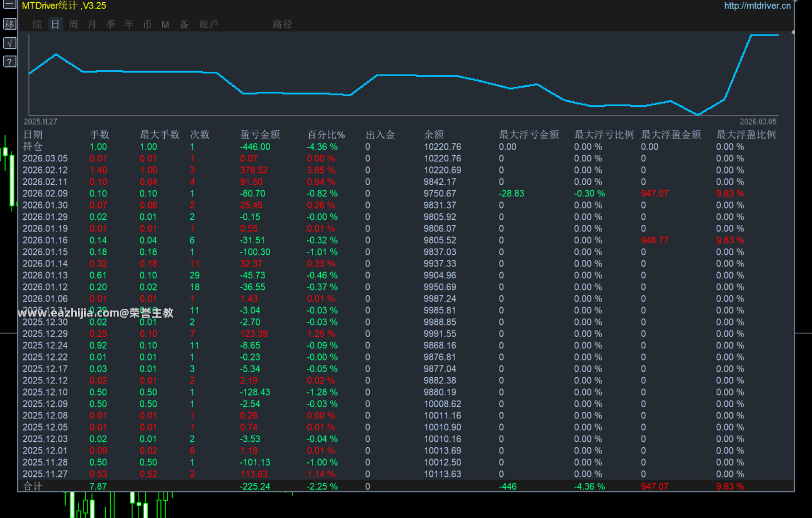The width and height of the screenshot is (812, 518).
Task: Select the 2025.12.29 date row
Action: point(45,334)
